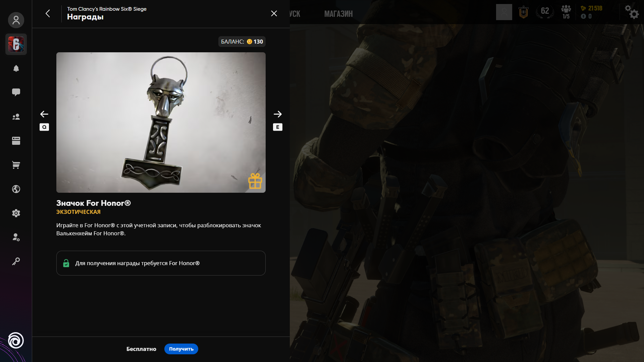The image size is (644, 362).
Task: Open the friends list icon
Action: pyautogui.click(x=16, y=117)
